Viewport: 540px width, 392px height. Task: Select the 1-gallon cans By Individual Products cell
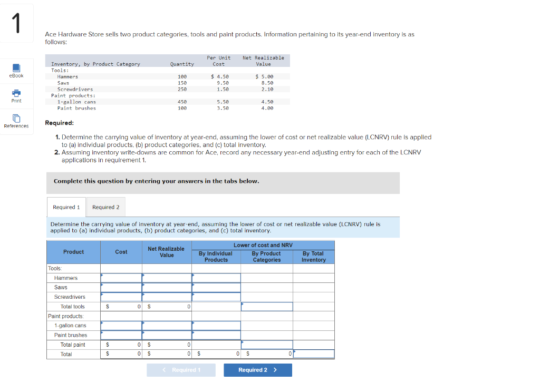point(216,326)
